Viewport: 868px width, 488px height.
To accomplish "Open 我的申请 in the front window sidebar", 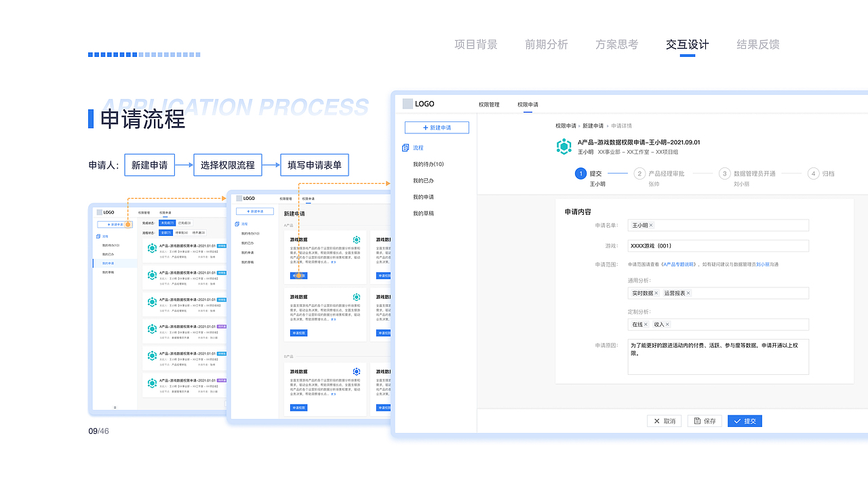I will (423, 197).
